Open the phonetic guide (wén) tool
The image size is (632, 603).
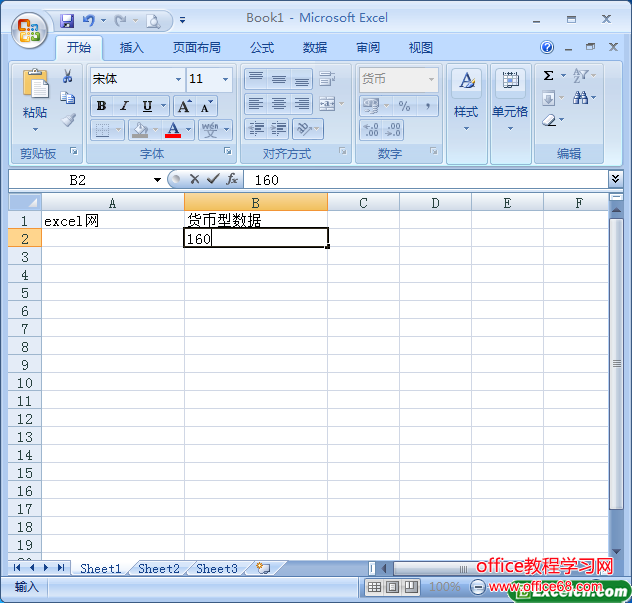click(210, 130)
